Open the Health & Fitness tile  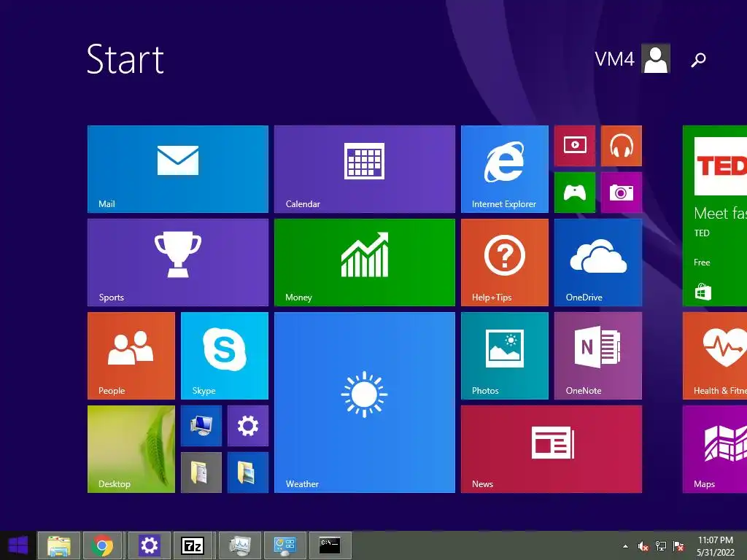pos(715,356)
